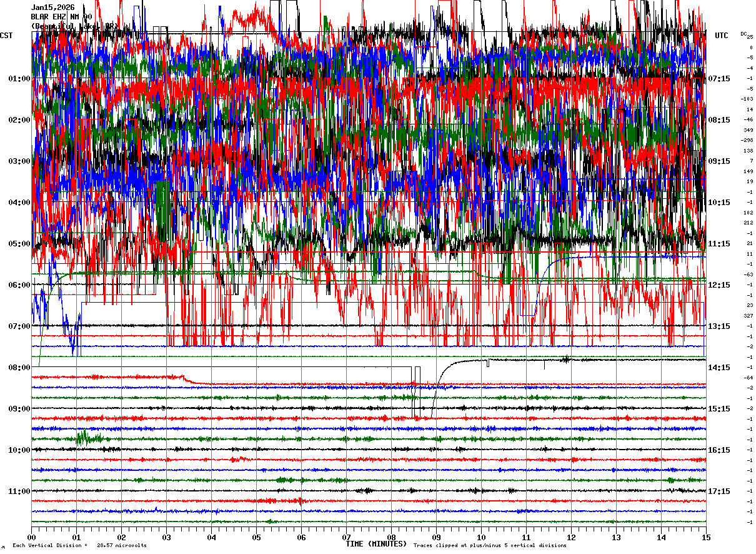The height and width of the screenshot is (554, 756).
Task: Select the 02:00 CST time label
Action: pyautogui.click(x=20, y=120)
